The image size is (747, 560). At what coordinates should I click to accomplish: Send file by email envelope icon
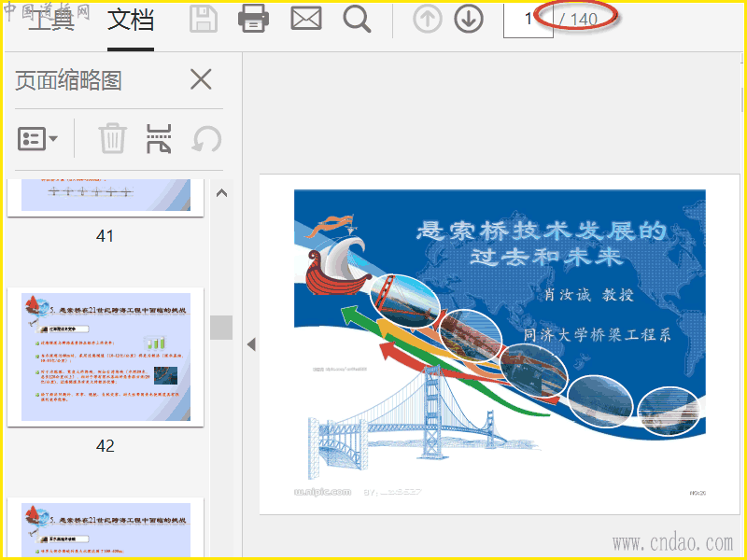coord(306,19)
